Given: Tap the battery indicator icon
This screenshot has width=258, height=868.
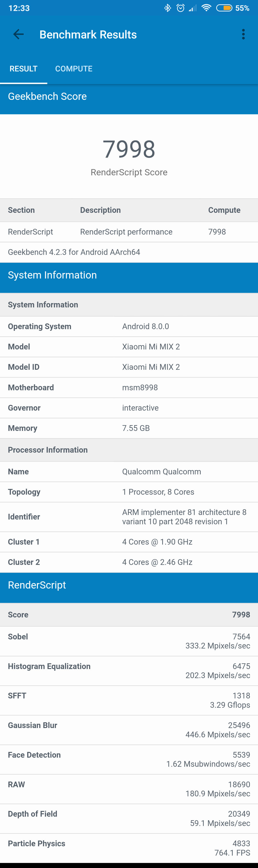Looking at the screenshot, I should tap(224, 8).
